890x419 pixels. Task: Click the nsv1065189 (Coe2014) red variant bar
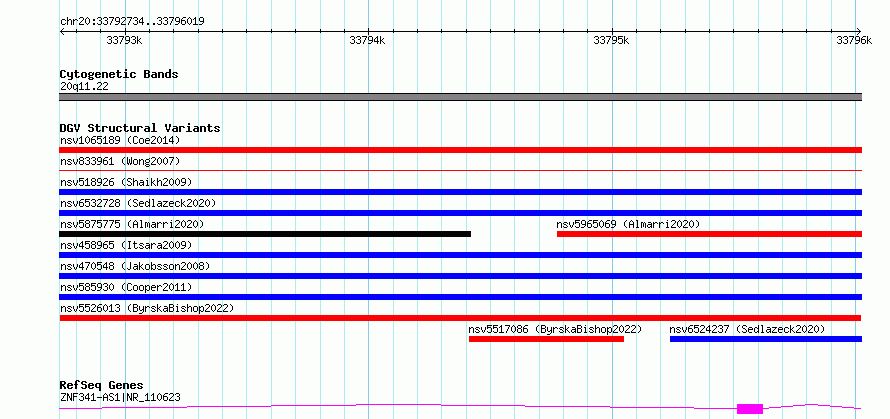[x=460, y=150]
